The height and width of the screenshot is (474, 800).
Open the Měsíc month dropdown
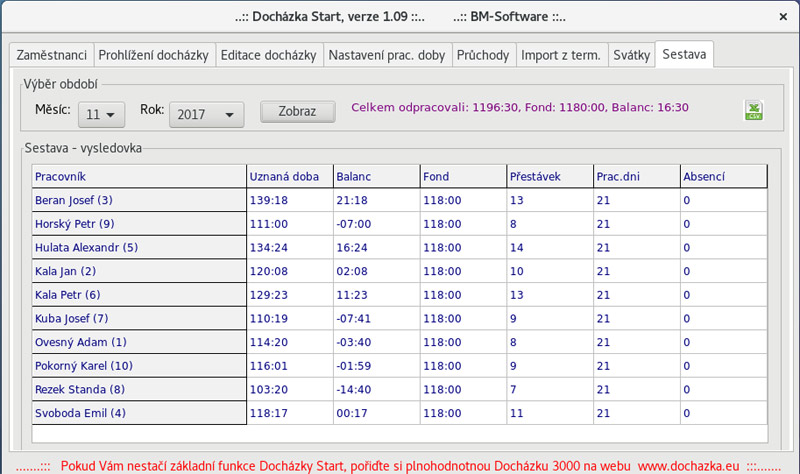[100, 114]
